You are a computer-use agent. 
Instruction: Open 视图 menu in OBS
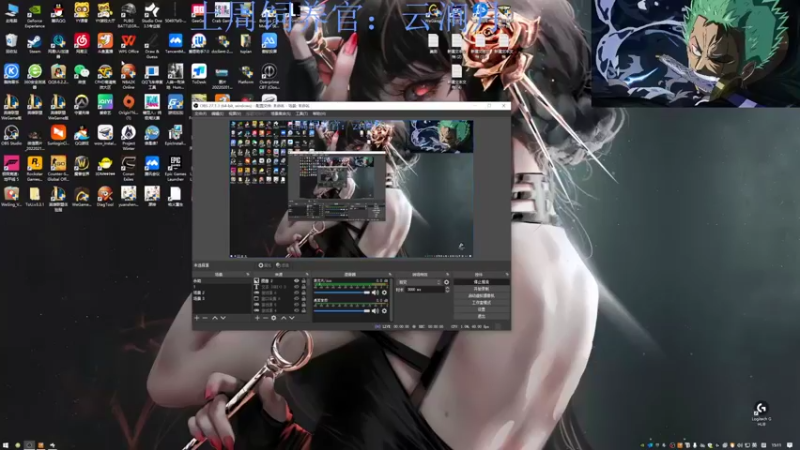pyautogui.click(x=234, y=114)
